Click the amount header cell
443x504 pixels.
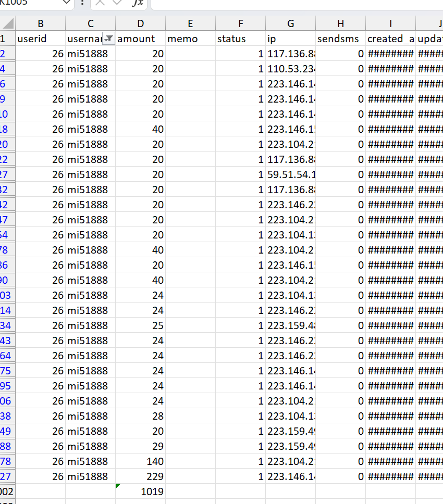[140, 39]
